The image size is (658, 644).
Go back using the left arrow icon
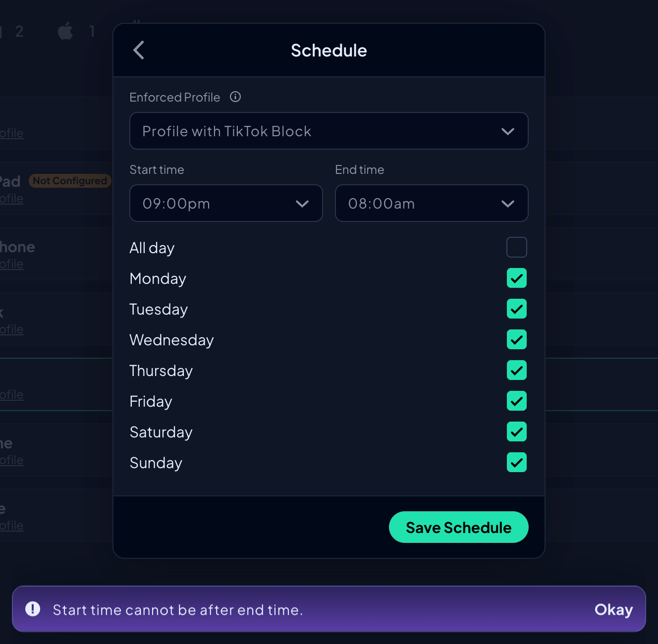point(139,50)
